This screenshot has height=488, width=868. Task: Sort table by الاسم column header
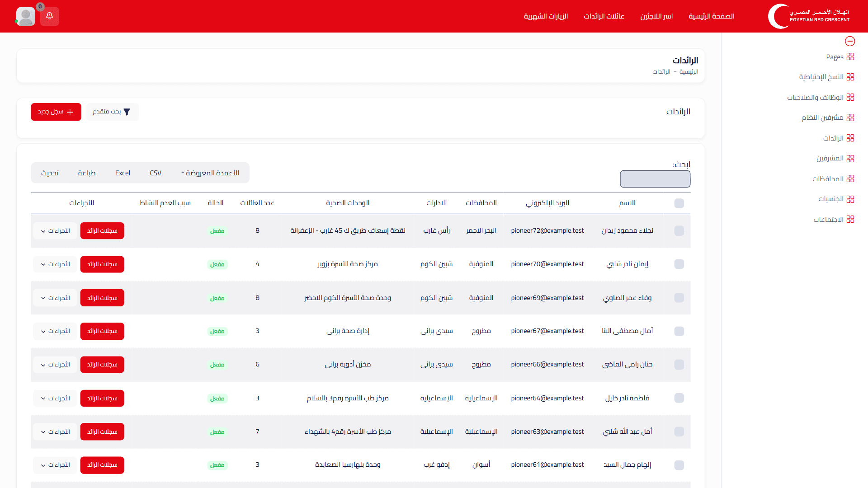coord(627,203)
